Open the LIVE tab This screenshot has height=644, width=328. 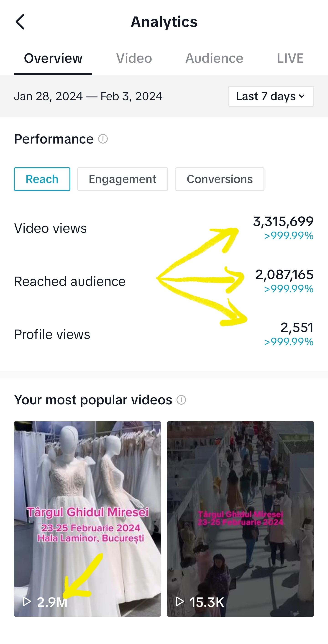click(290, 58)
